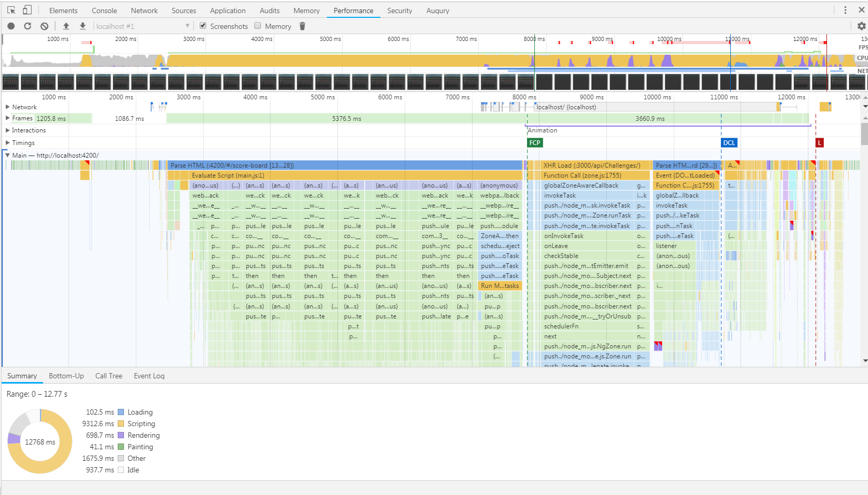Open the localhost #1 recording dropdown
The image size is (868, 495).
142,26
